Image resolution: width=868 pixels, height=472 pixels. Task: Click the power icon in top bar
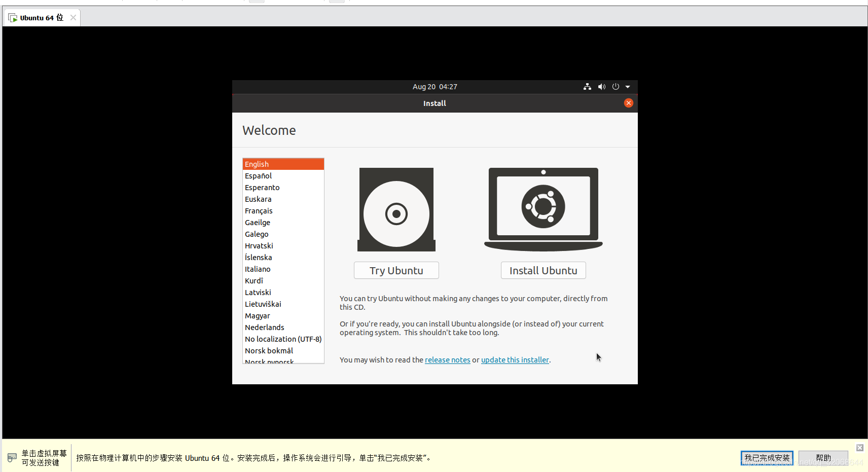pyautogui.click(x=616, y=87)
